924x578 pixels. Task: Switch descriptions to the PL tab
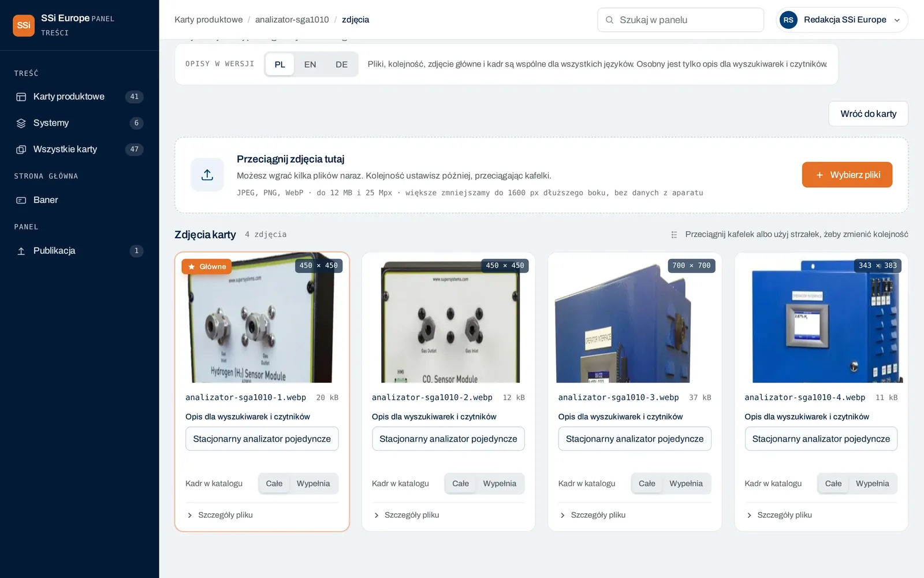(x=280, y=65)
